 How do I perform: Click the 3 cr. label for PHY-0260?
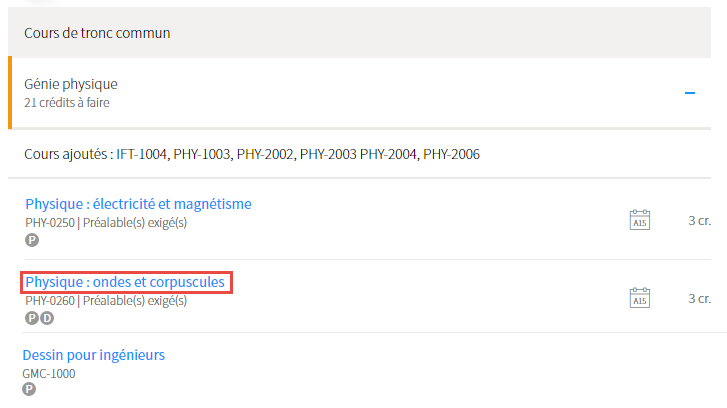click(x=699, y=299)
